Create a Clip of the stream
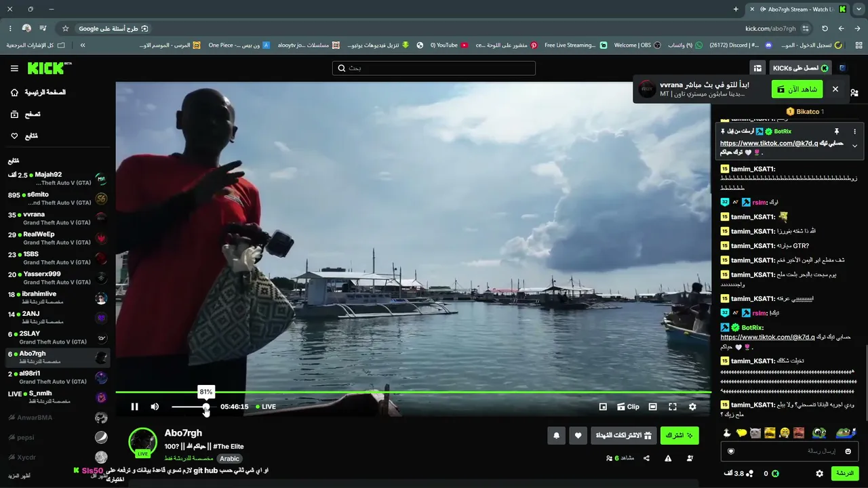 pyautogui.click(x=628, y=407)
